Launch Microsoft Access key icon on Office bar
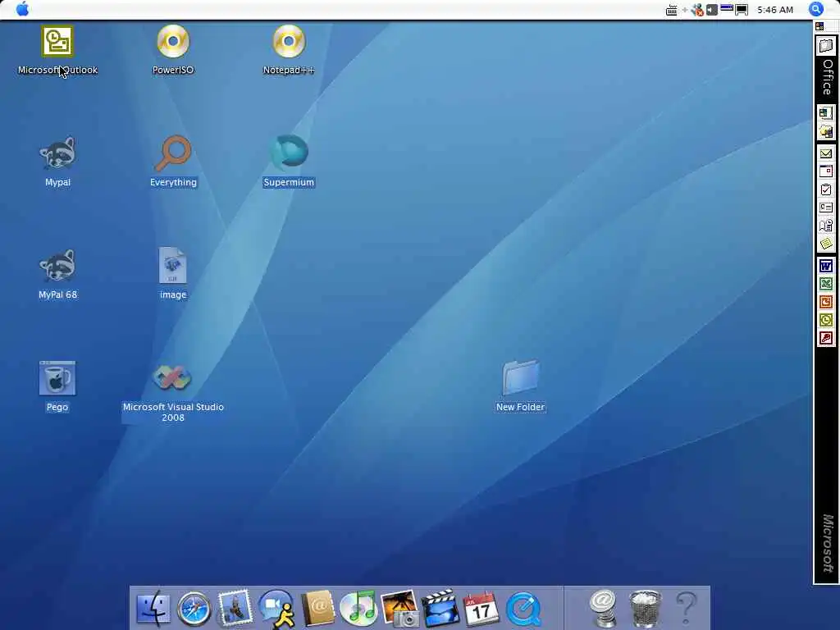Image resolution: width=840 pixels, height=630 pixels. pyautogui.click(x=825, y=338)
